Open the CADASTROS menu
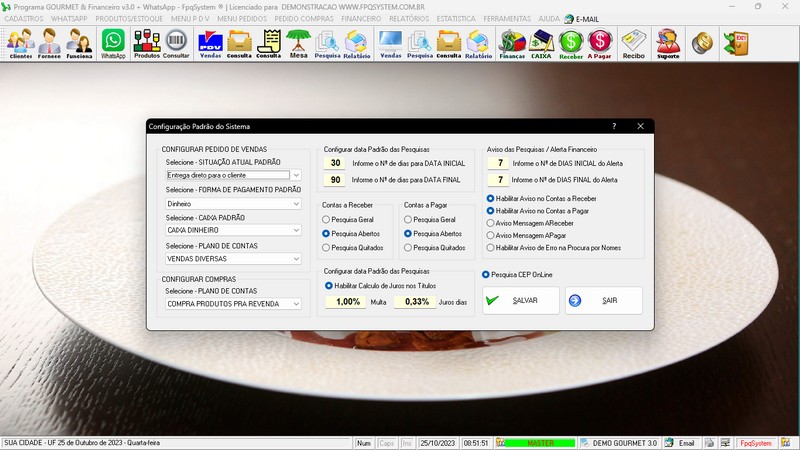The image size is (800, 450). 24,19
